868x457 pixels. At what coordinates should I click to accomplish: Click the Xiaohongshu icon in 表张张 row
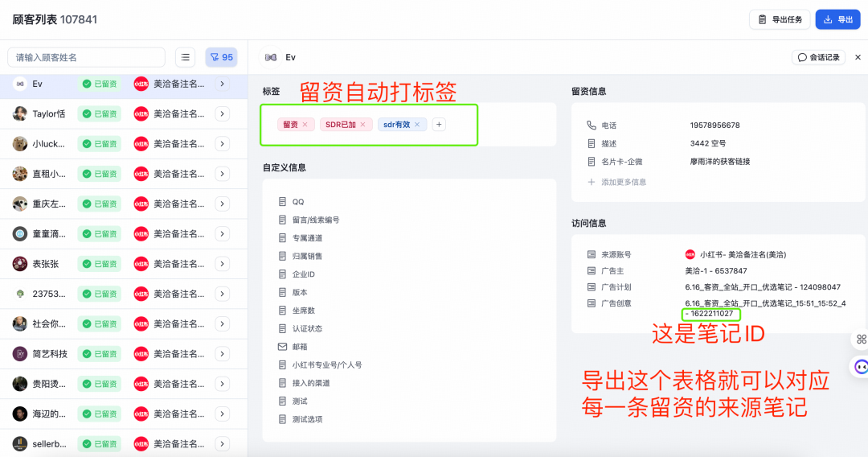141,264
